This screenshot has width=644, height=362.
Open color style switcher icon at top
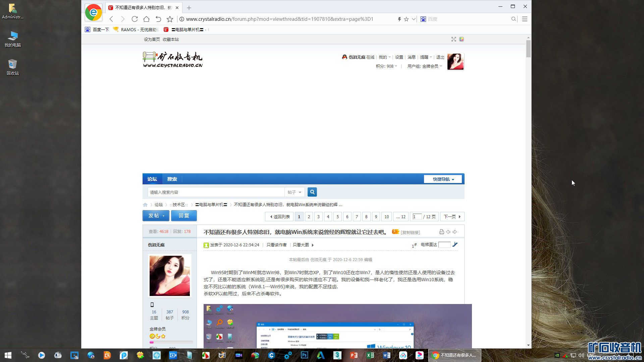tap(462, 39)
